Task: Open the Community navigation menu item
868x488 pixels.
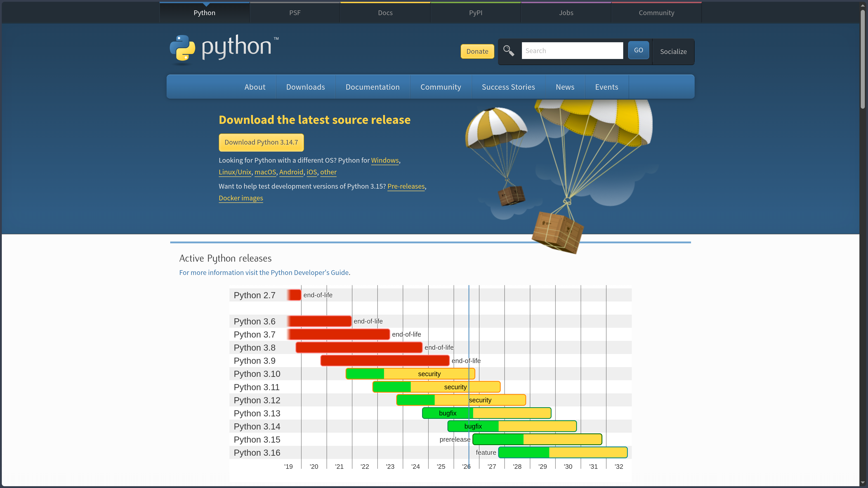Action: point(440,87)
